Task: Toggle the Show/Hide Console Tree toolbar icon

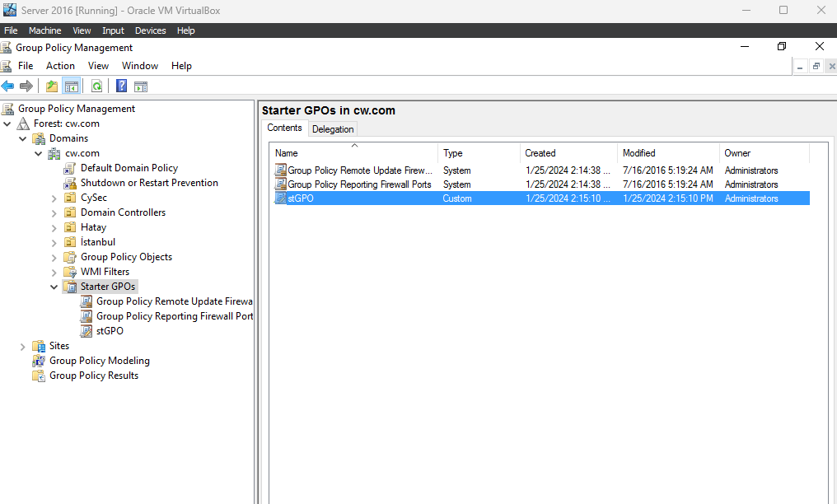Action: point(71,86)
